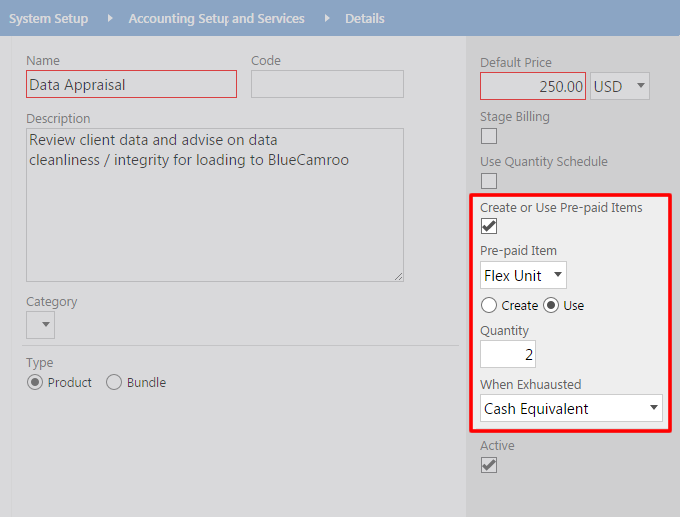The height and width of the screenshot is (517, 680).
Task: Click the Default Price field
Action: click(533, 86)
